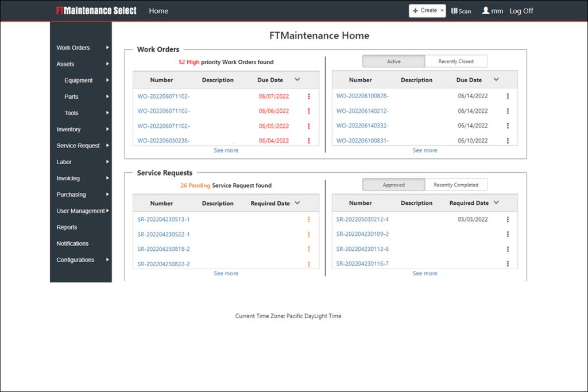The height and width of the screenshot is (392, 588).
Task: Open service request SR-202204230116-7
Action: pos(362,263)
